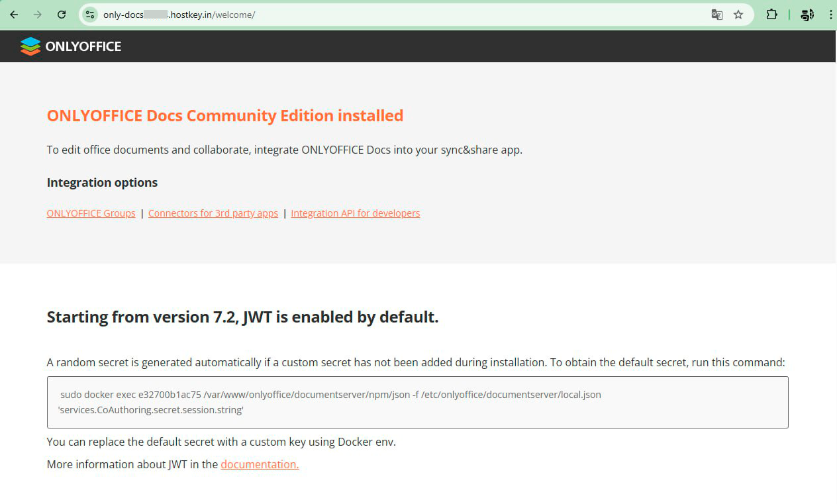Bookmark this page with the star icon
This screenshot has height=504, width=837.
(x=738, y=15)
